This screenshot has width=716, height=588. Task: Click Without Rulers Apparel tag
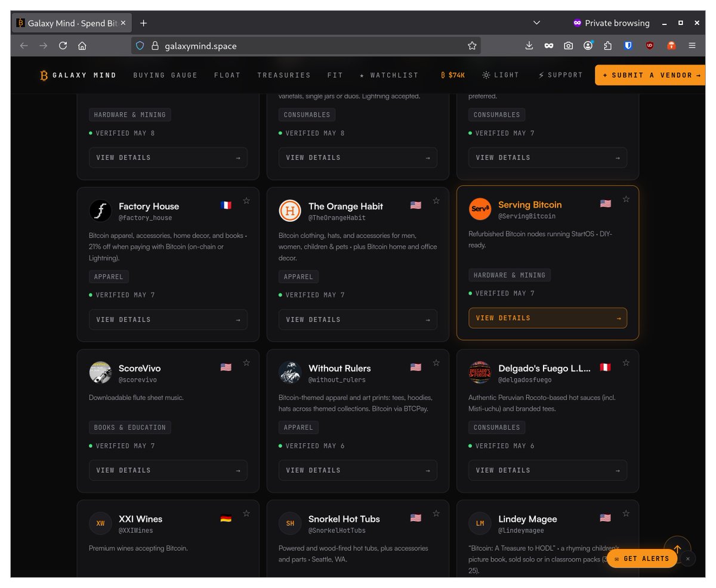click(298, 428)
